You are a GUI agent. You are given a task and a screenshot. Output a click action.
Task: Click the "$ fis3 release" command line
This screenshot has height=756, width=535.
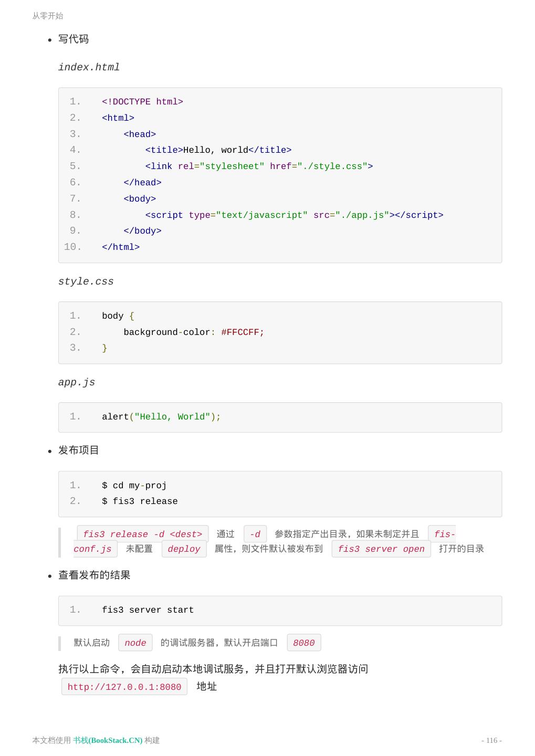(x=140, y=501)
